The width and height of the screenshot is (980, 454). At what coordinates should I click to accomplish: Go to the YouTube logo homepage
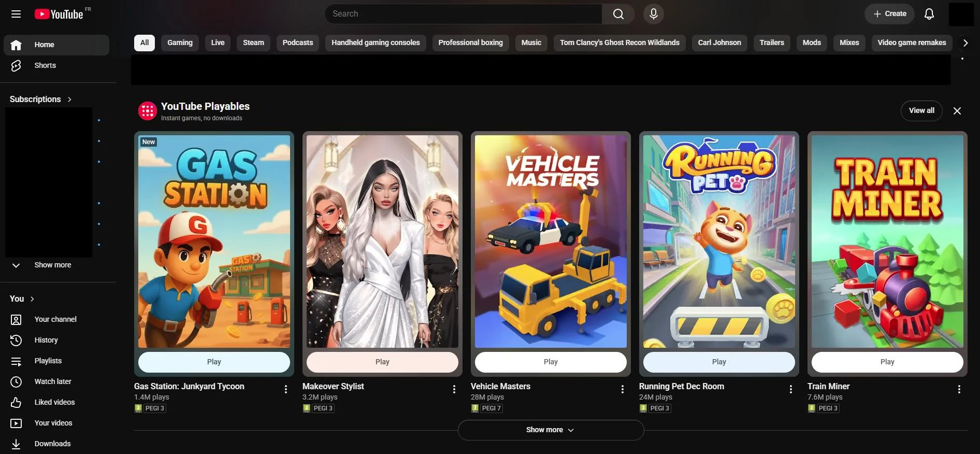(59, 14)
